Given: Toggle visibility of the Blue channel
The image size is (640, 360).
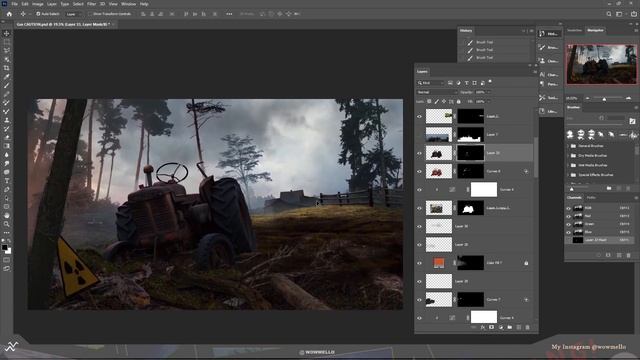Looking at the screenshot, I should (x=568, y=232).
